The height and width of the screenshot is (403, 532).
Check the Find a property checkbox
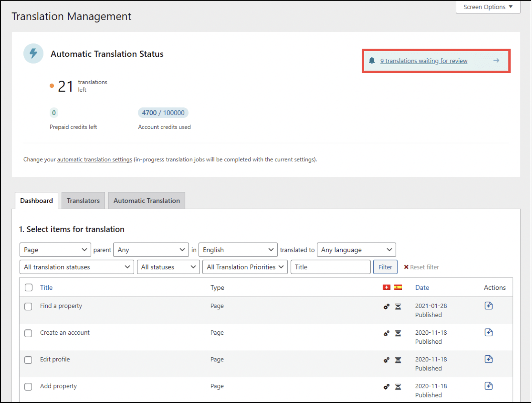tap(28, 306)
